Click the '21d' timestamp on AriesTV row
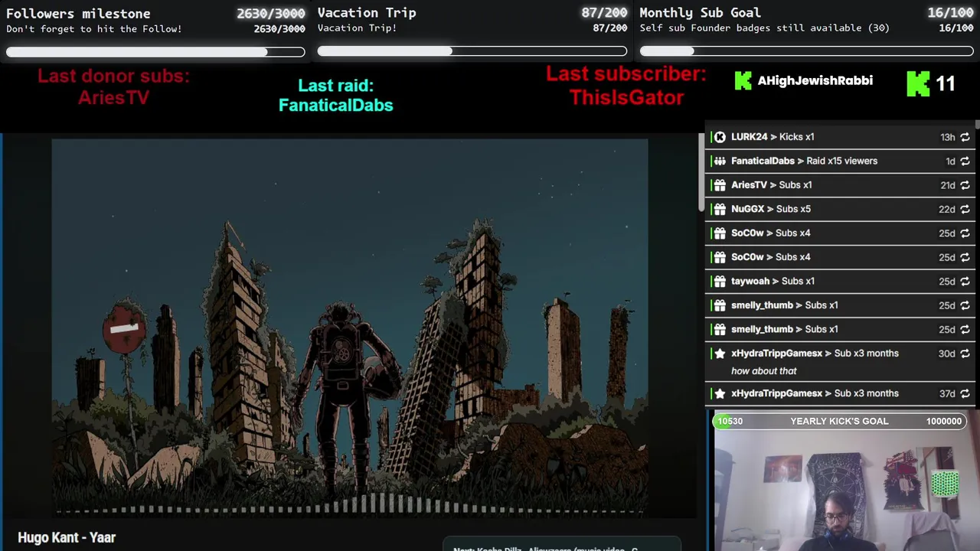Viewport: 980px width, 551px height. [947, 185]
